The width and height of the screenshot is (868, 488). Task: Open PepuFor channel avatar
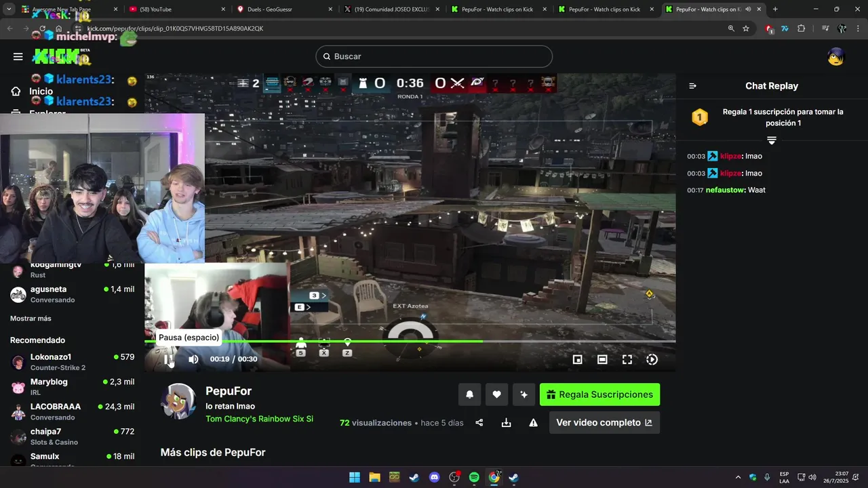tap(178, 401)
